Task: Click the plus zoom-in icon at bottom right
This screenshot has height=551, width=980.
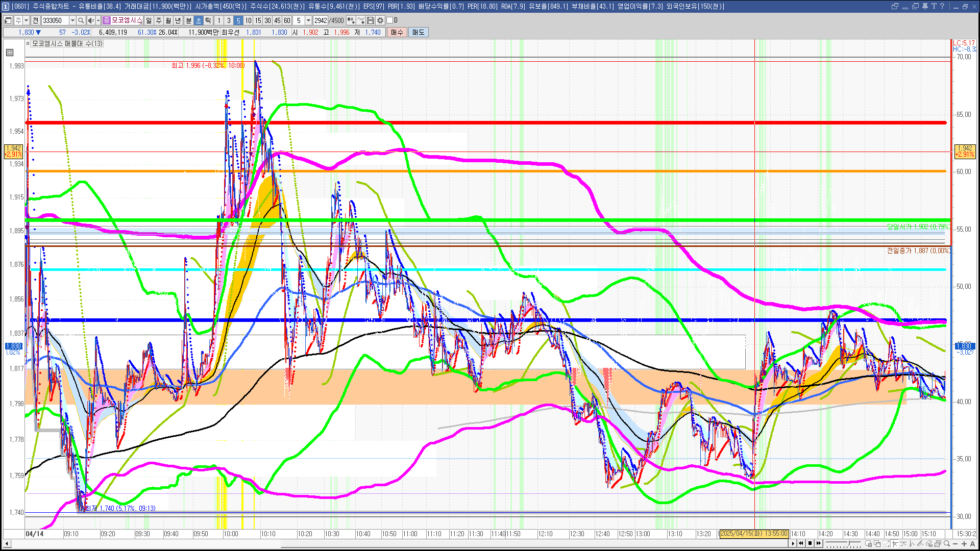Action: 964,544
